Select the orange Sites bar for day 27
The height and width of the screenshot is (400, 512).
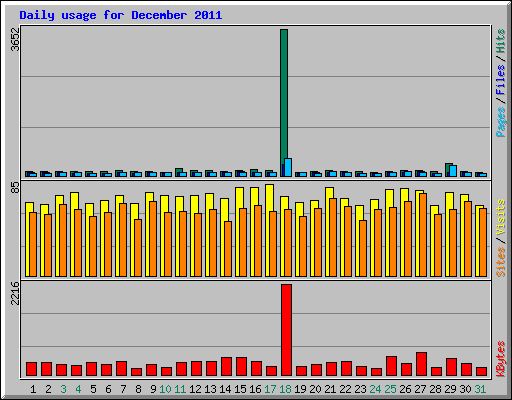pos(423,235)
